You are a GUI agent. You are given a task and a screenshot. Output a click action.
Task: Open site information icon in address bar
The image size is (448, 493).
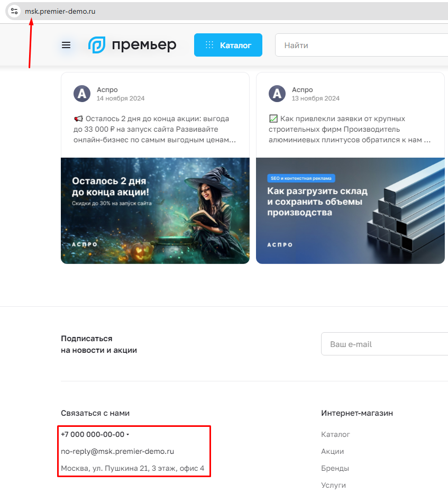coord(14,11)
